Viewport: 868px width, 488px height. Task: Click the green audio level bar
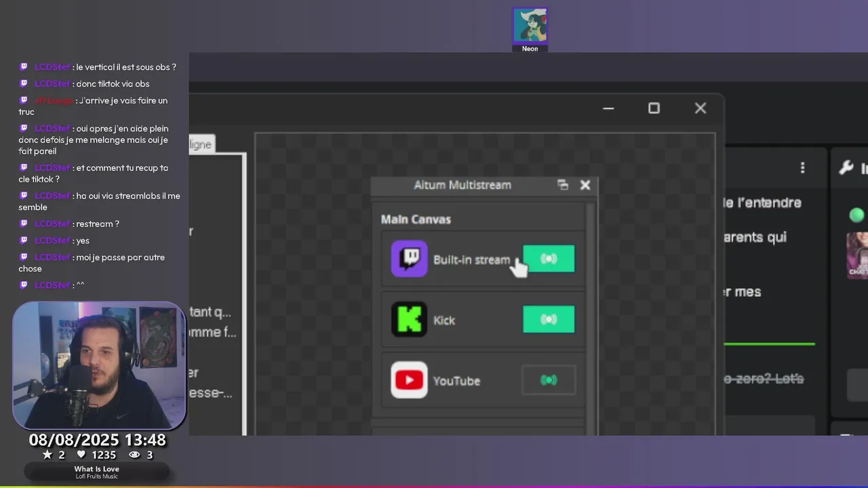coord(769,344)
